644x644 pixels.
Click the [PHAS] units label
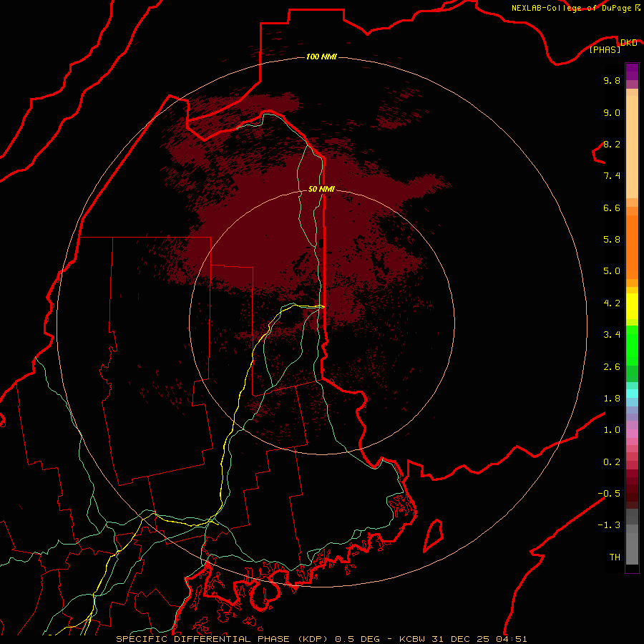click(x=605, y=50)
